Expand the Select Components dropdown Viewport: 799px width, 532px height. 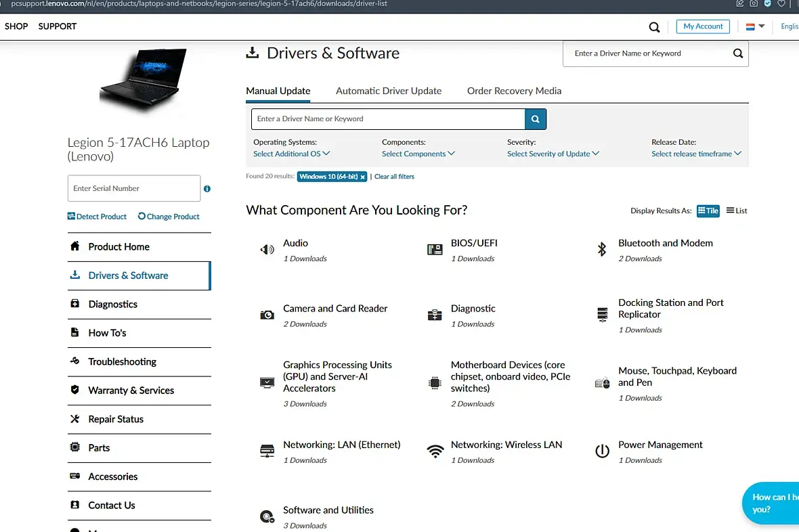tap(418, 154)
